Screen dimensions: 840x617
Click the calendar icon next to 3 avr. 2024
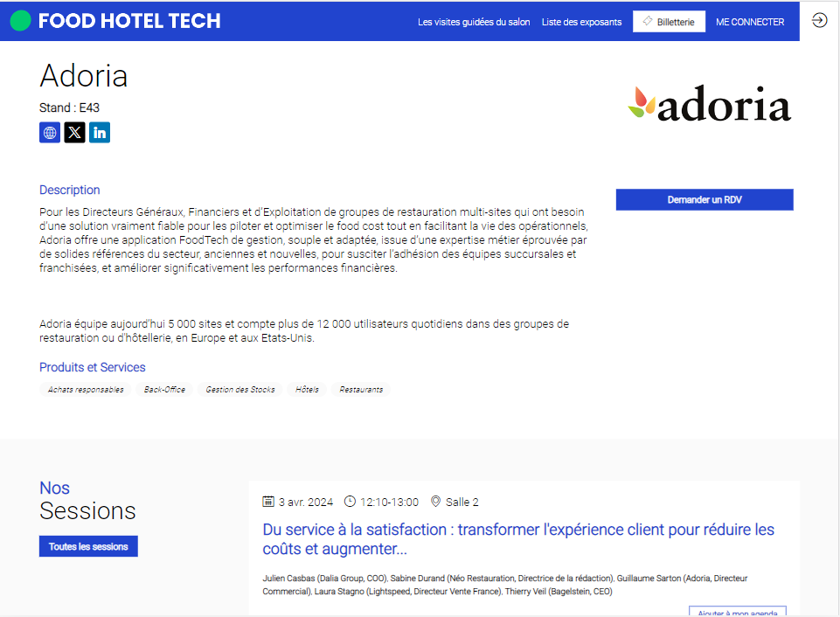click(x=267, y=502)
